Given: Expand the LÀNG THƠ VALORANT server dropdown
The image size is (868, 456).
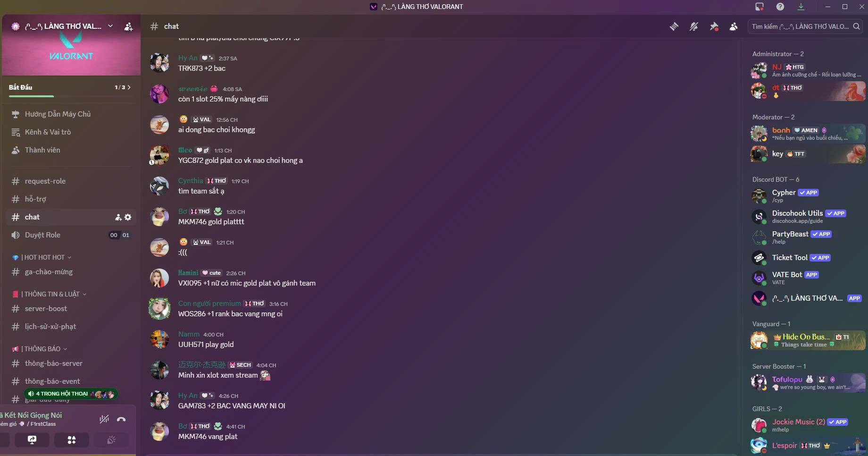Looking at the screenshot, I should coord(110,26).
